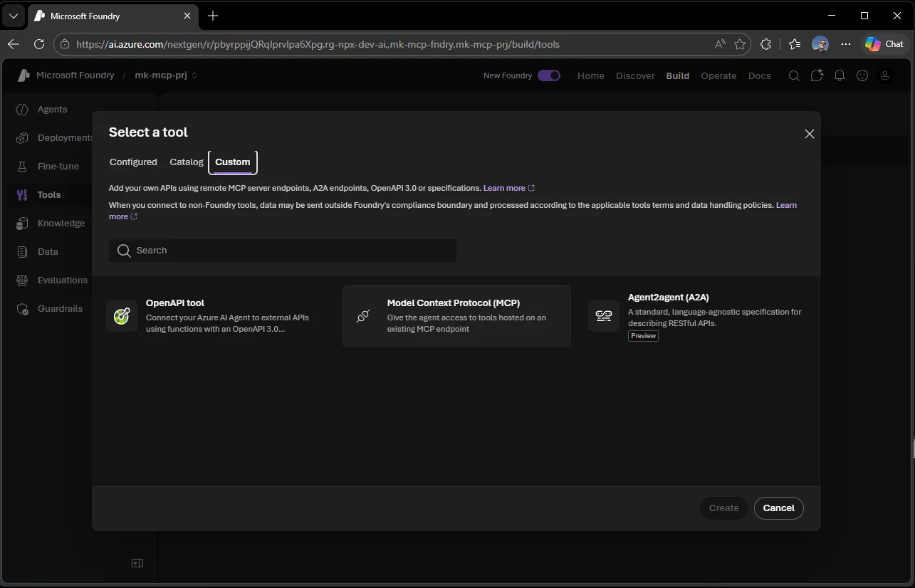Open the Docs nav item
Image resolution: width=915 pixels, height=588 pixels.
tap(760, 76)
